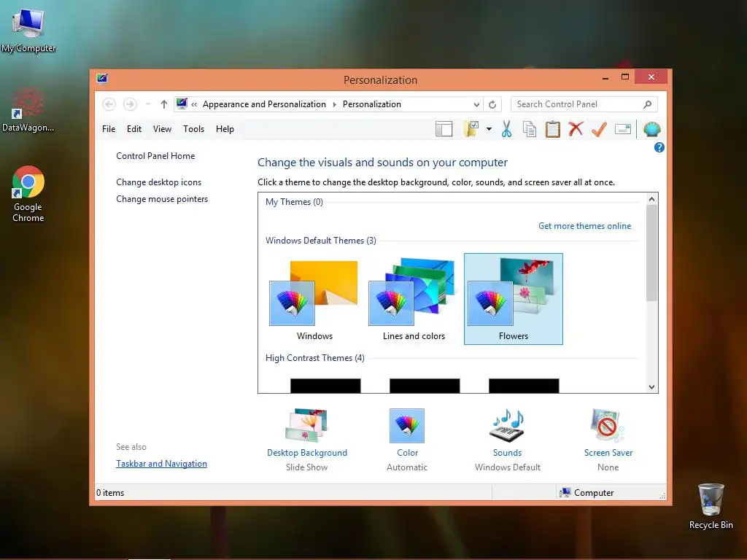Image resolution: width=747 pixels, height=560 pixels.
Task: Expand breadcrumb arrow after Appearance and Personalization
Action: [x=334, y=104]
